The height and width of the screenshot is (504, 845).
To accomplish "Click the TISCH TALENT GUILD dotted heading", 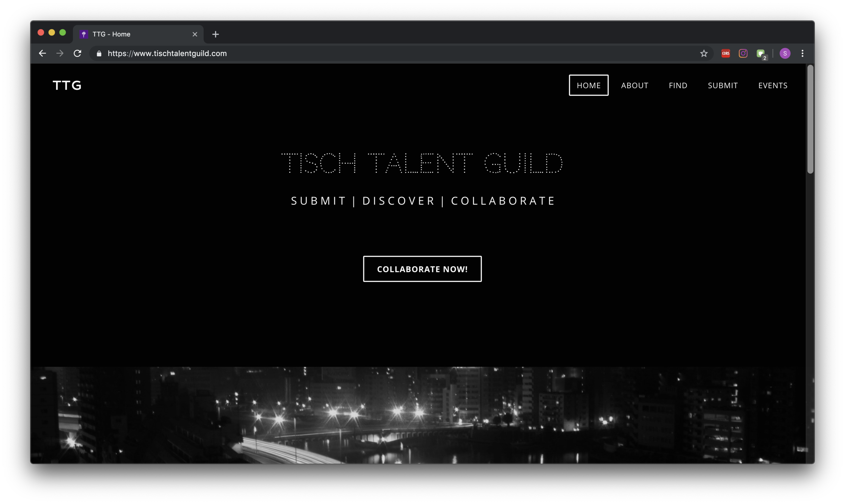I will click(422, 163).
